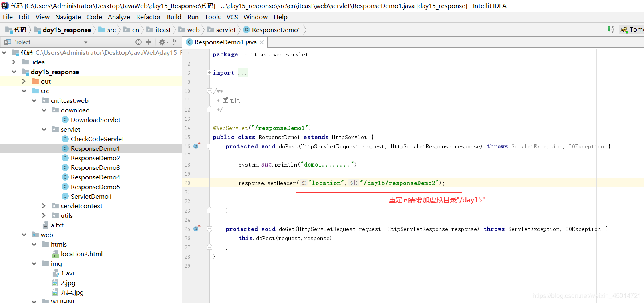Click the "location" header string
The height and width of the screenshot is (303, 644).
pyautogui.click(x=326, y=183)
